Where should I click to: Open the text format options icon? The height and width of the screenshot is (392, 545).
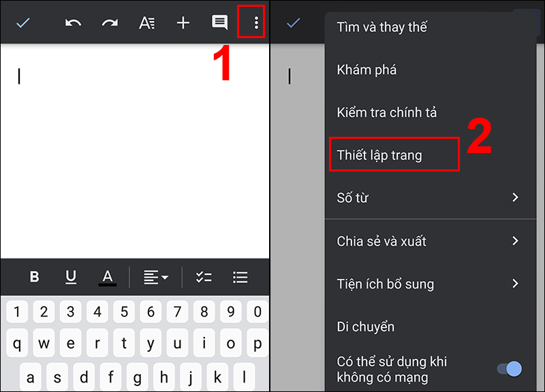[x=146, y=23]
